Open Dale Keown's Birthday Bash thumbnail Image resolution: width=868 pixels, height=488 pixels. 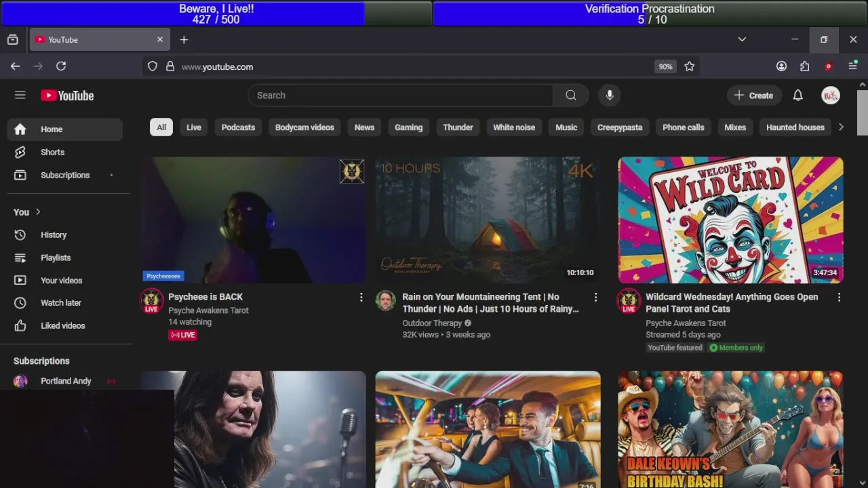(730, 429)
